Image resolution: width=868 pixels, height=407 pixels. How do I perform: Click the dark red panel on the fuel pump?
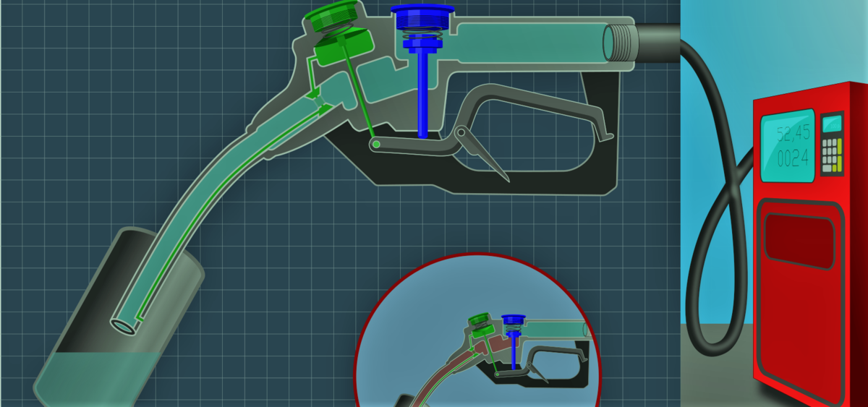799,241
